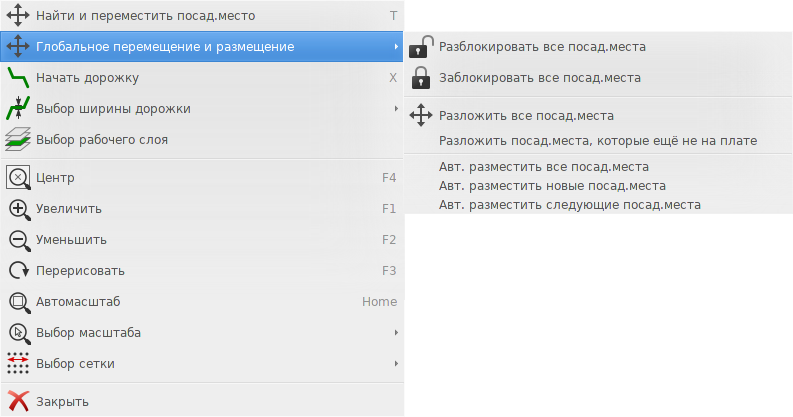Choose Начать дорожку menu entry
Screen dimensions: 793x417
pos(202,78)
